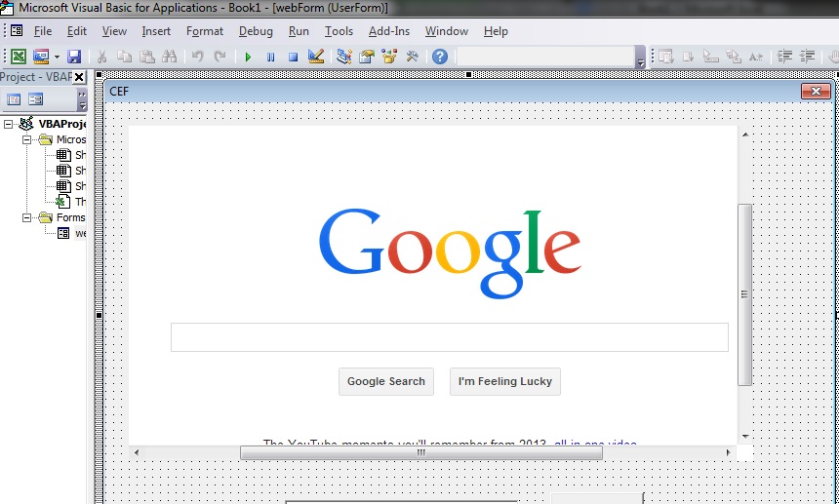Click the Google logo image
This screenshot has width=839, height=504.
click(x=450, y=252)
